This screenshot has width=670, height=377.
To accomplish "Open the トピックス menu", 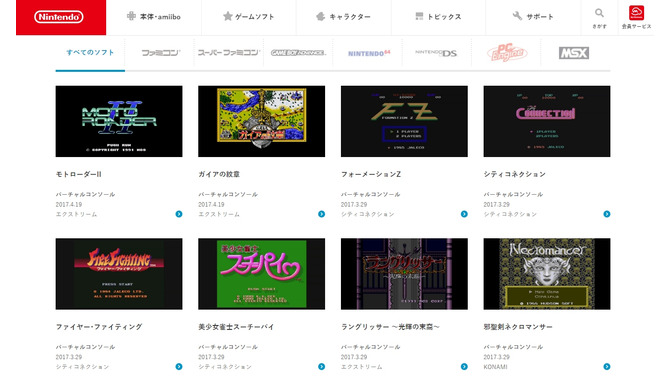I will coord(438,17).
